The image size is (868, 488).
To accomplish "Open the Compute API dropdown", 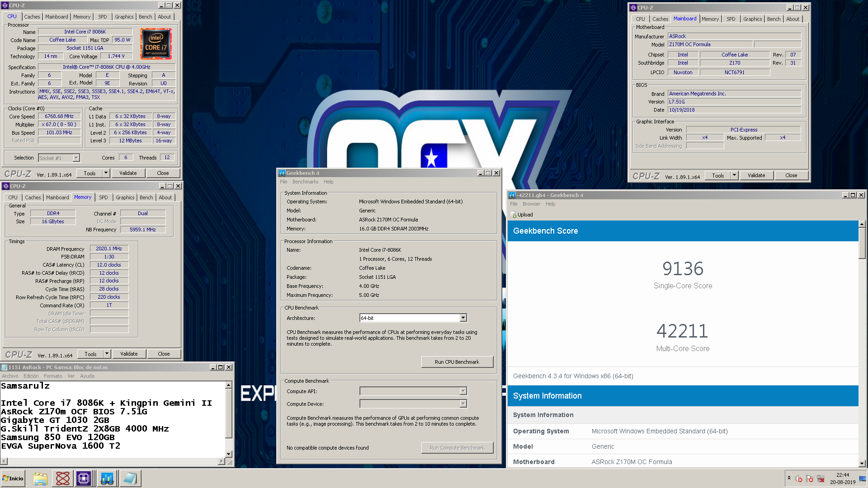I will pos(463,391).
